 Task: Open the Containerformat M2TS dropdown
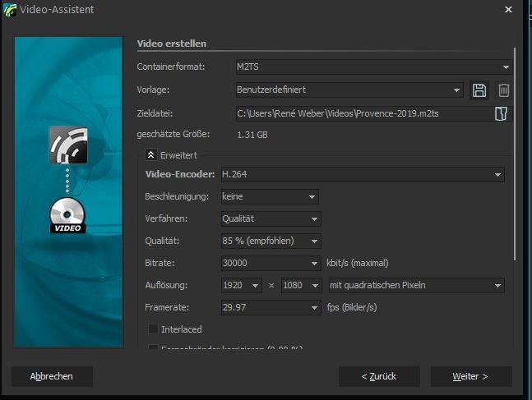point(507,67)
